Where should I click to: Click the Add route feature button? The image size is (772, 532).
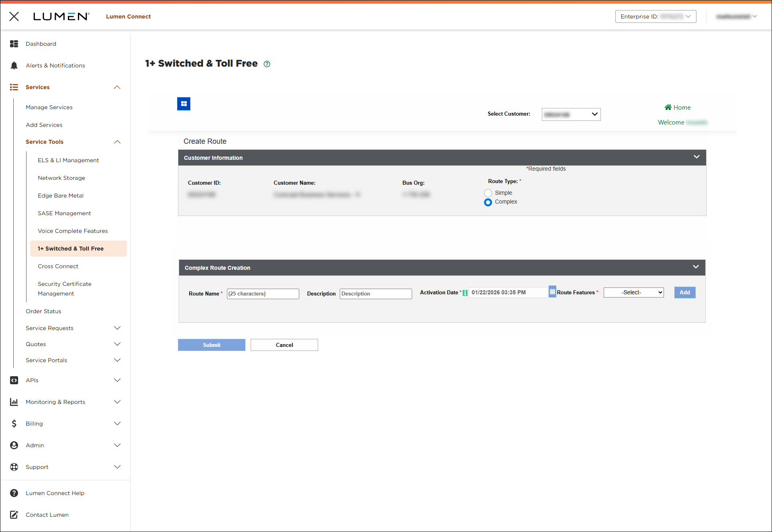click(685, 293)
